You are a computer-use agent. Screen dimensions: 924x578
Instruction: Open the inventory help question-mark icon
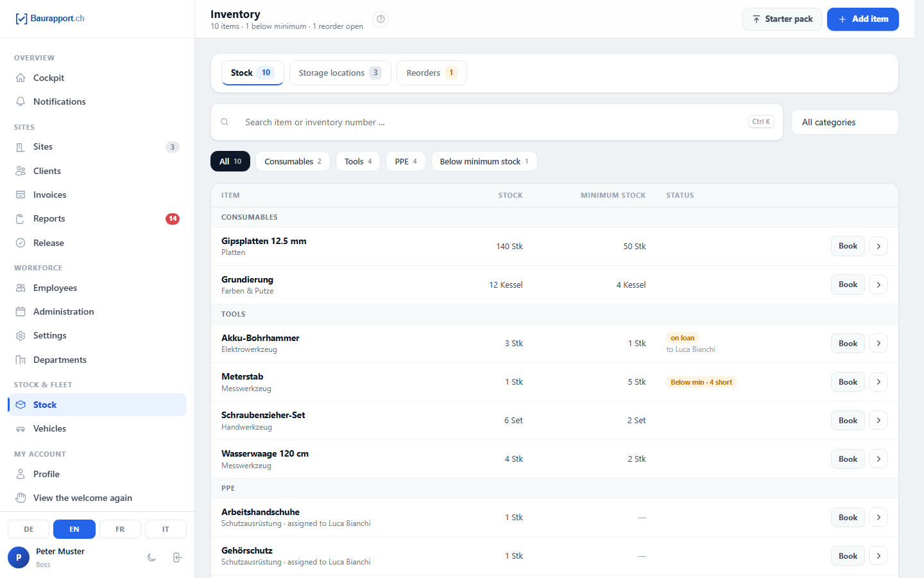(x=381, y=19)
